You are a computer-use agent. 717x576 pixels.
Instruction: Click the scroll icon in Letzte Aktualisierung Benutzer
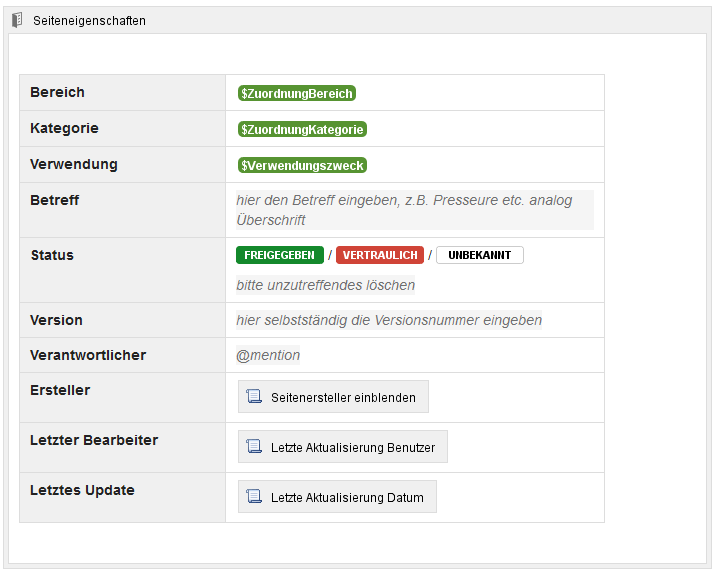254,447
